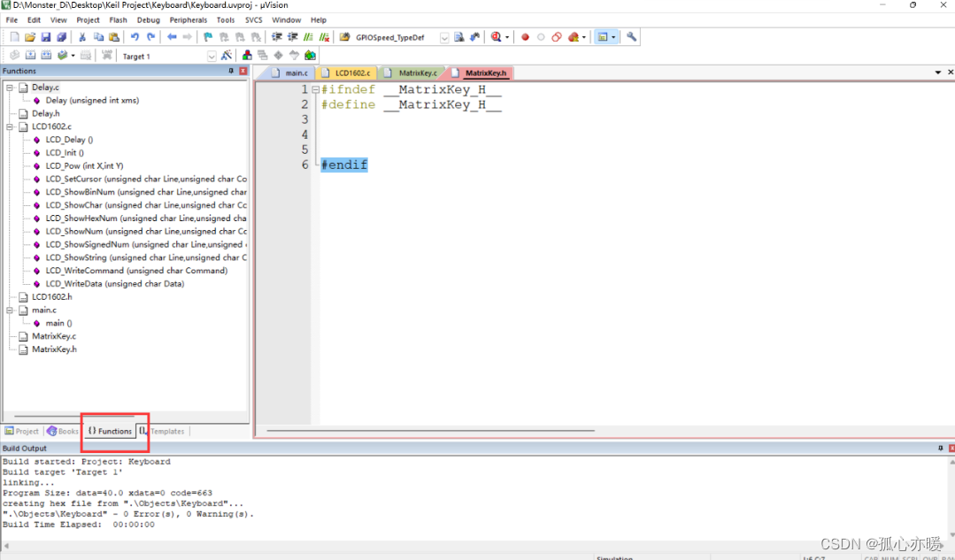Select LCD_Init () in the Functions list
The height and width of the screenshot is (560, 955).
(65, 153)
